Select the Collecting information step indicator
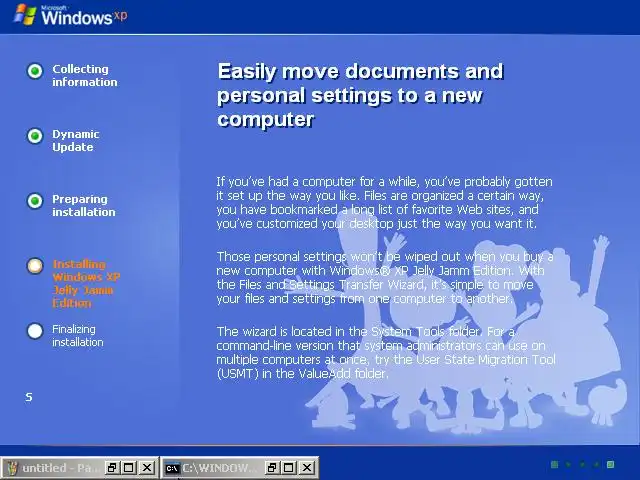The height and width of the screenshot is (480, 640). pyautogui.click(x=35, y=71)
